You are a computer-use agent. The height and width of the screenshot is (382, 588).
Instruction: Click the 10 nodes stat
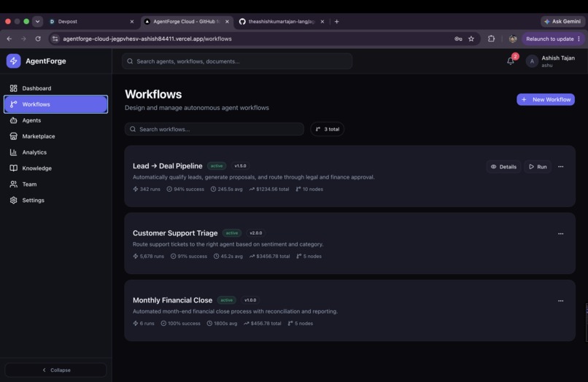point(309,189)
